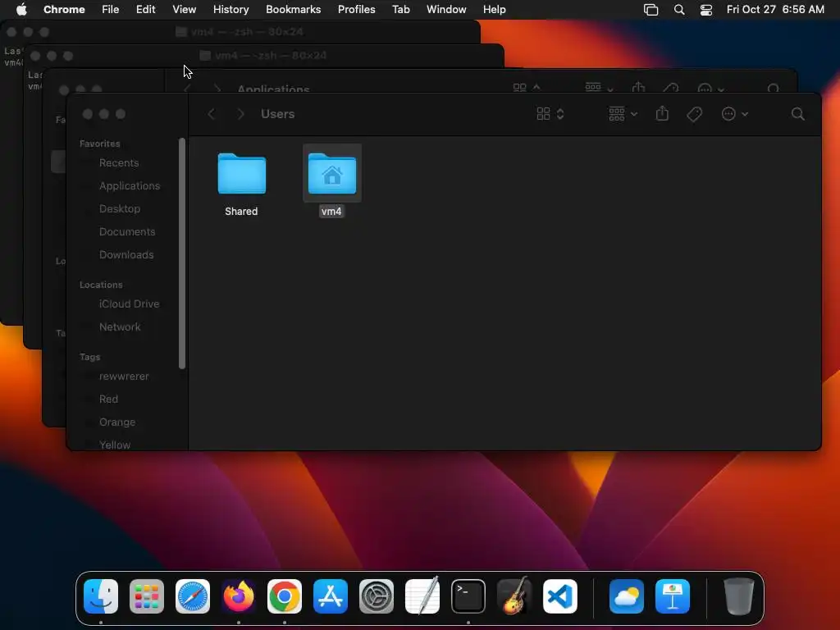Go forward in the Users Finder window

(x=240, y=114)
